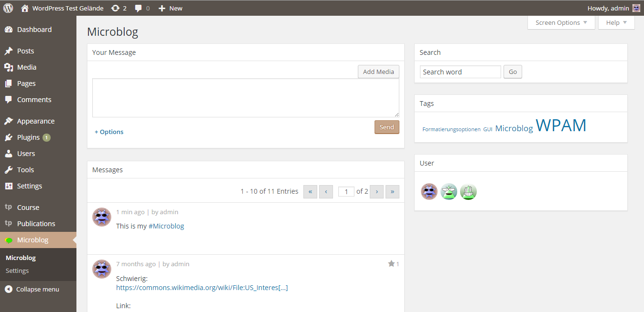Click the Media icon in the sidebar

tap(9, 67)
